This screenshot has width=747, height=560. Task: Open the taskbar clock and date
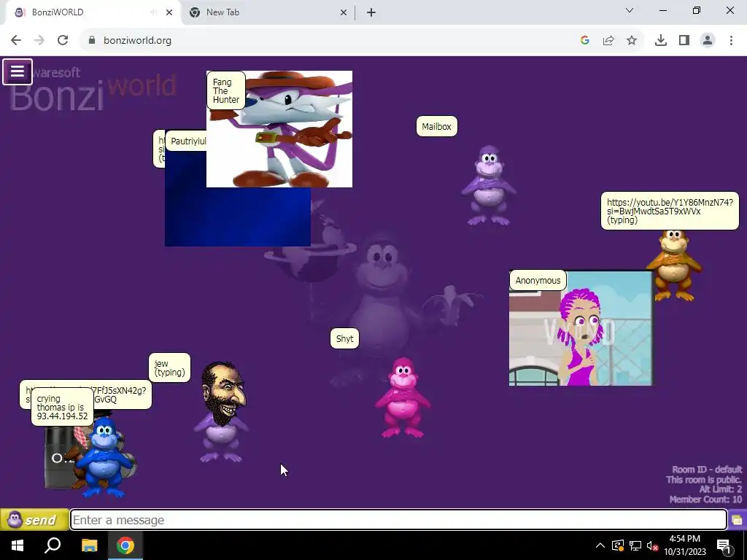point(684,545)
